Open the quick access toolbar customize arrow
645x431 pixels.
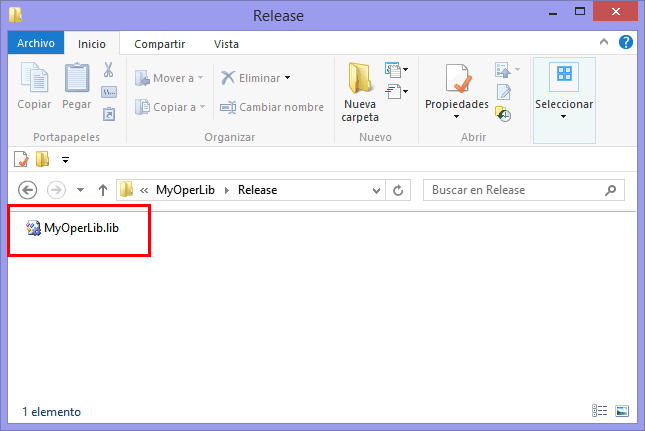tap(65, 160)
